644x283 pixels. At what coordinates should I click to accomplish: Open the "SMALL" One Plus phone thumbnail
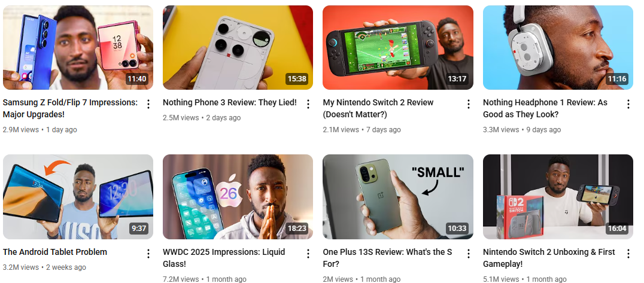coord(398,197)
